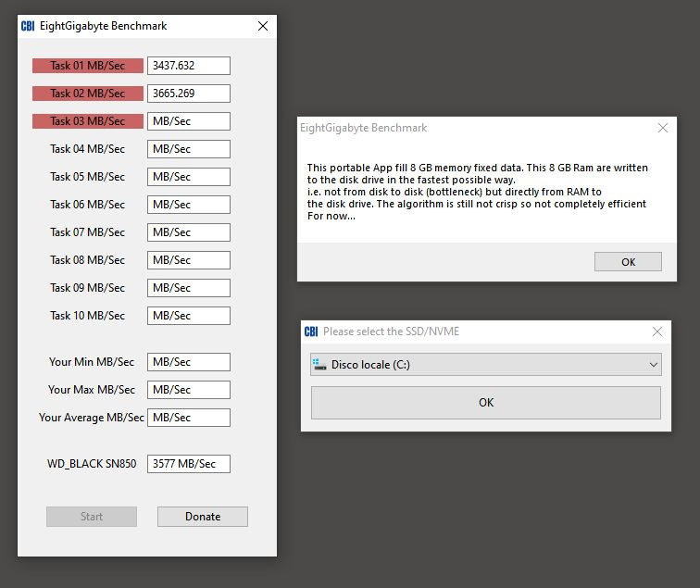Click the Task 10 result field
Viewport: 700px width, 588px height.
pyautogui.click(x=189, y=316)
